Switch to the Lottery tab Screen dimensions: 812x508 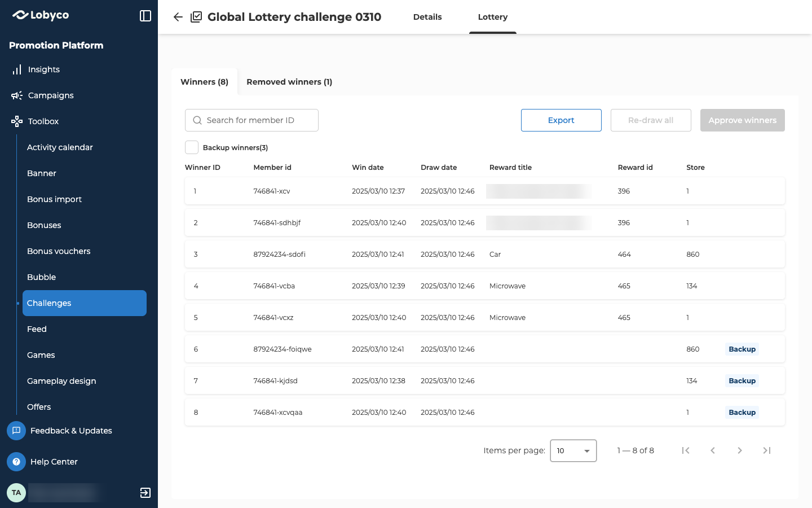pos(493,17)
